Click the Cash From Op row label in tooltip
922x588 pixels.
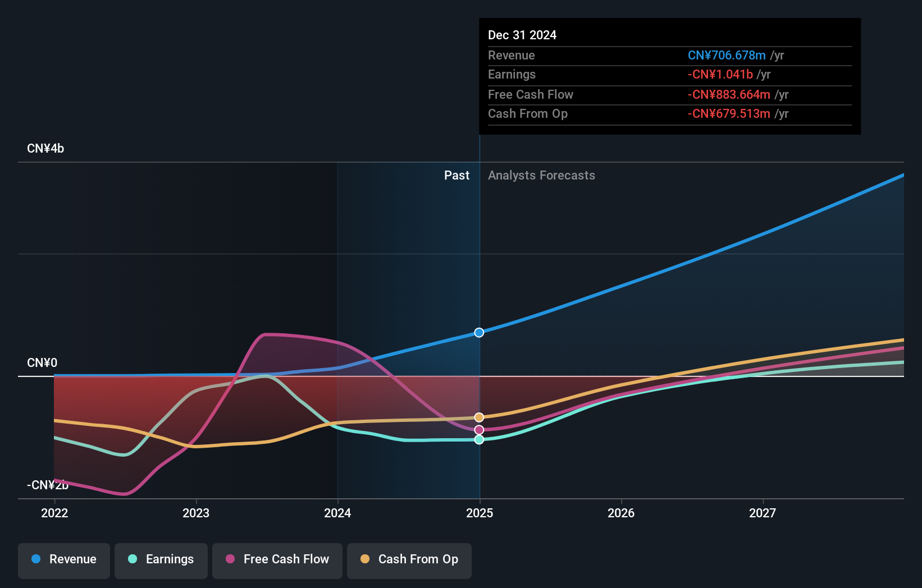(x=528, y=113)
